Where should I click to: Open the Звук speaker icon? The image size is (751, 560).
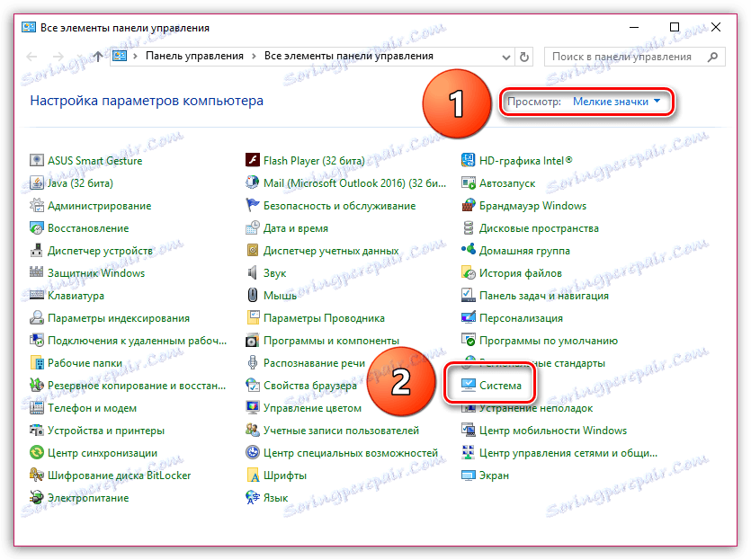[x=253, y=273]
